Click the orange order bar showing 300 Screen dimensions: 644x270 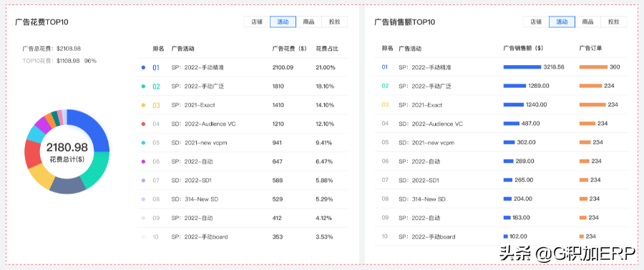[593, 66]
